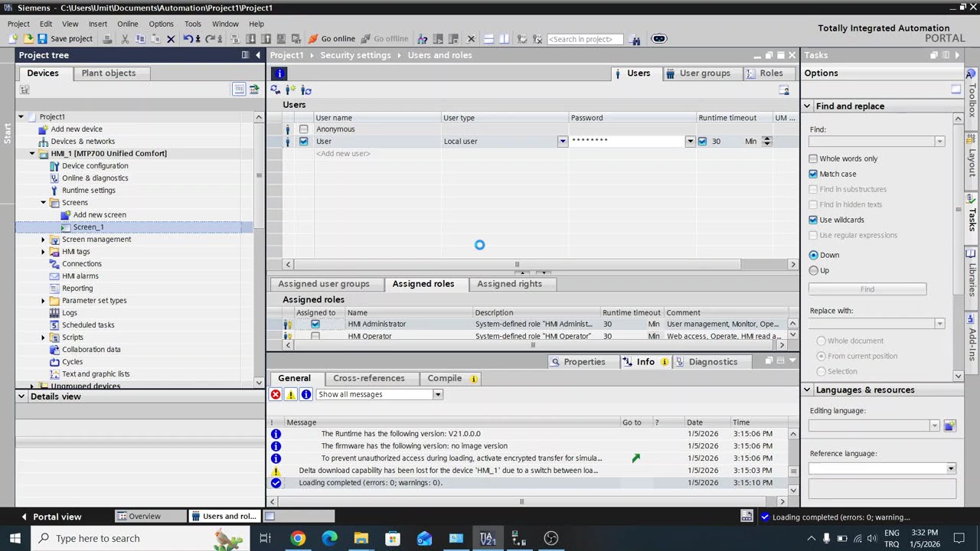Click the delete X icon in toolbar

coord(171,39)
